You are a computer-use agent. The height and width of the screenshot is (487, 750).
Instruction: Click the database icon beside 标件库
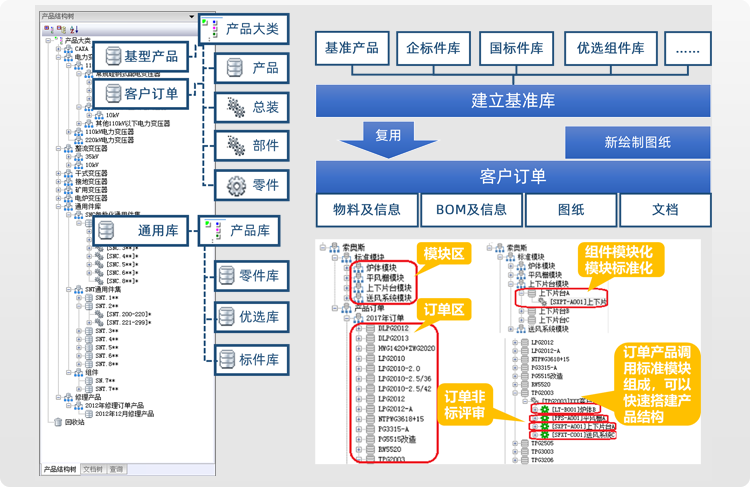[x=226, y=358]
